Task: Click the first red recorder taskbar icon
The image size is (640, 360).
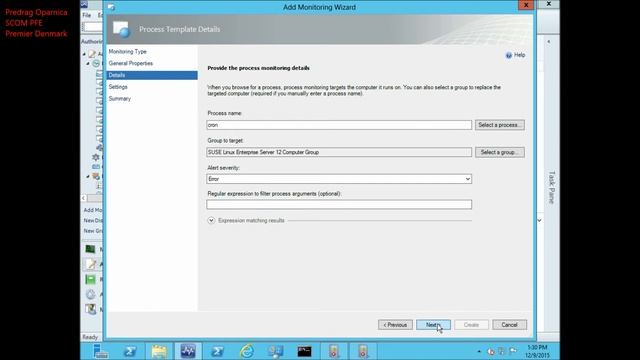Action: pyautogui.click(x=333, y=351)
